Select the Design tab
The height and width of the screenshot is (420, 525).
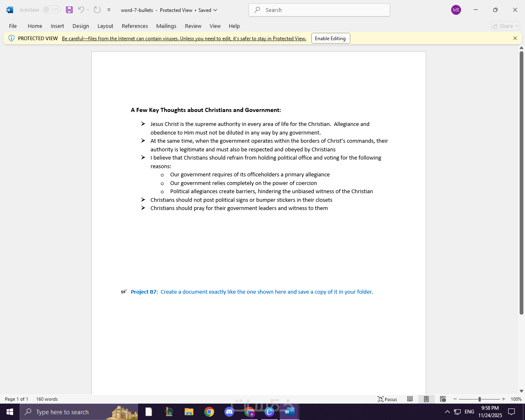point(81,26)
